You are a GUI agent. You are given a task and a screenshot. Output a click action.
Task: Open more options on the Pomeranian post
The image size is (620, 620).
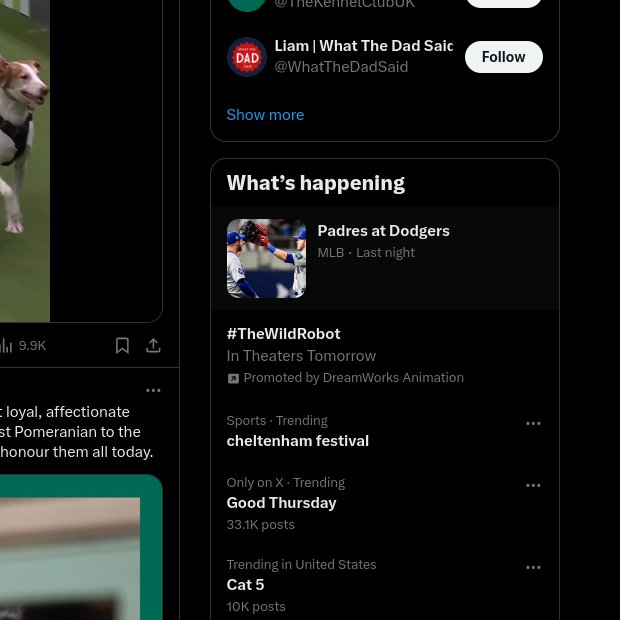click(153, 390)
